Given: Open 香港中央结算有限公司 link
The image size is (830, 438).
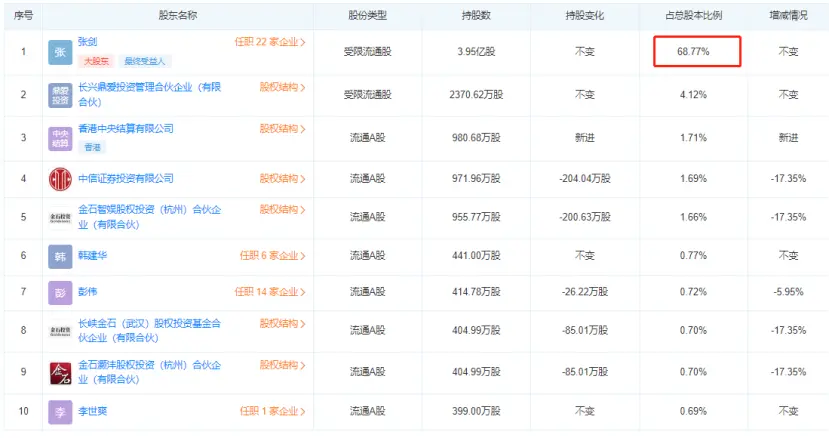Looking at the screenshot, I should [126, 128].
